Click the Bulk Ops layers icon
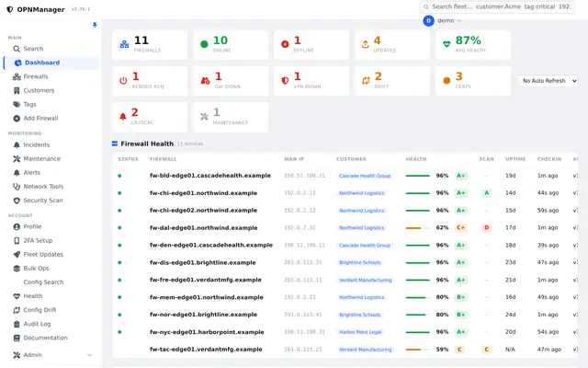This screenshot has height=368, width=588. 17,269
